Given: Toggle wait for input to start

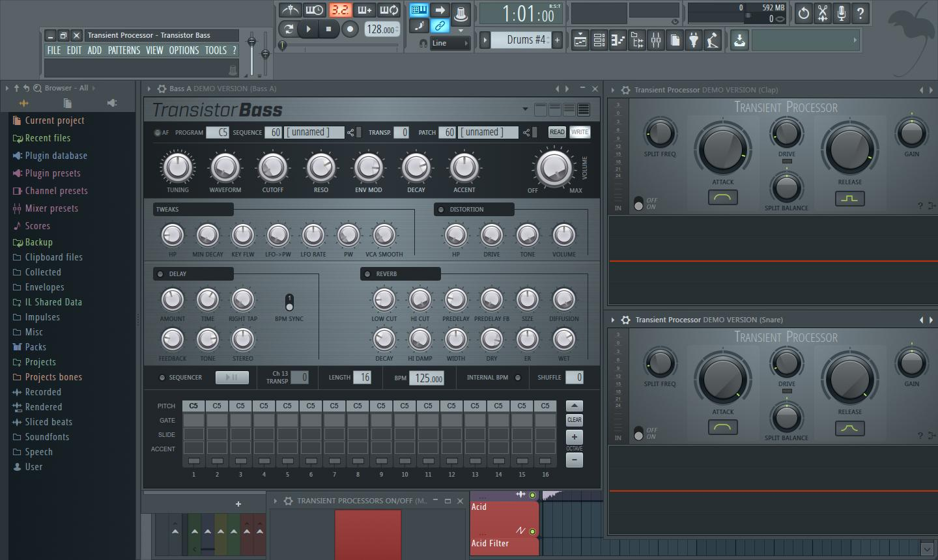Looking at the screenshot, I should [x=315, y=10].
